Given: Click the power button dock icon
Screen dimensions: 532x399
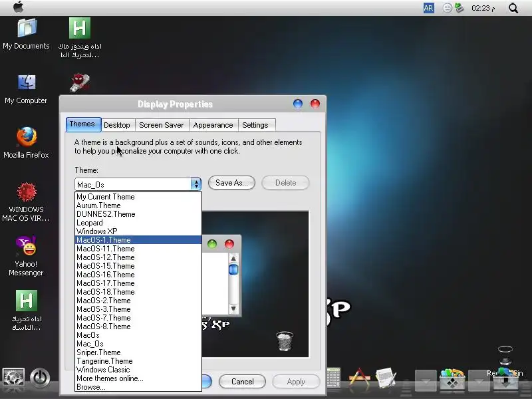Looking at the screenshot, I should (x=40, y=378).
